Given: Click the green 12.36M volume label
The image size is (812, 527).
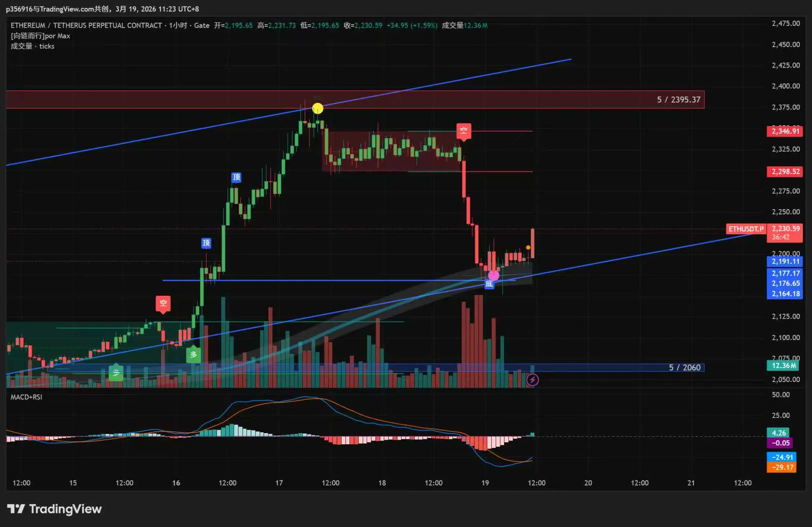Looking at the screenshot, I should click(783, 366).
